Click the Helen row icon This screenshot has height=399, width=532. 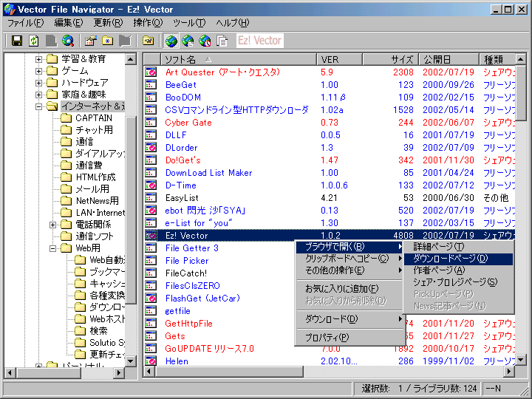click(x=151, y=361)
